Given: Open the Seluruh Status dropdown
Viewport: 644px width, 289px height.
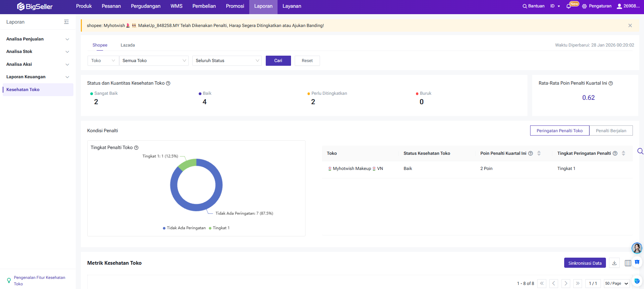Looking at the screenshot, I should pyautogui.click(x=227, y=61).
